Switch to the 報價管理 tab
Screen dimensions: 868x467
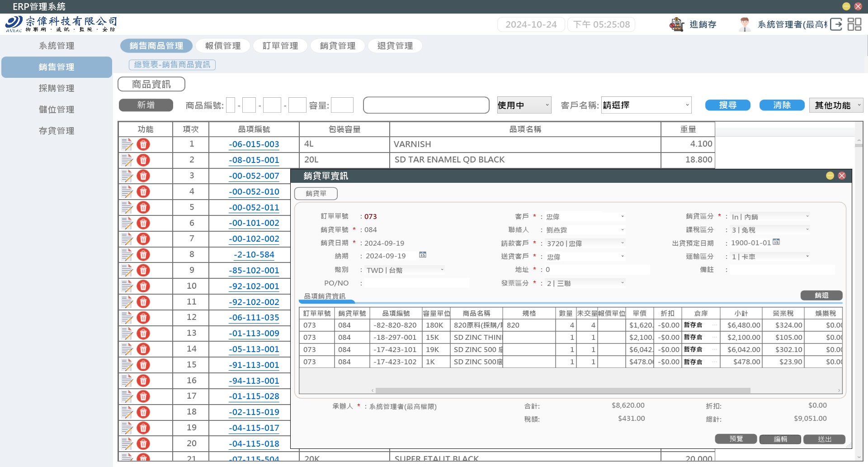222,46
